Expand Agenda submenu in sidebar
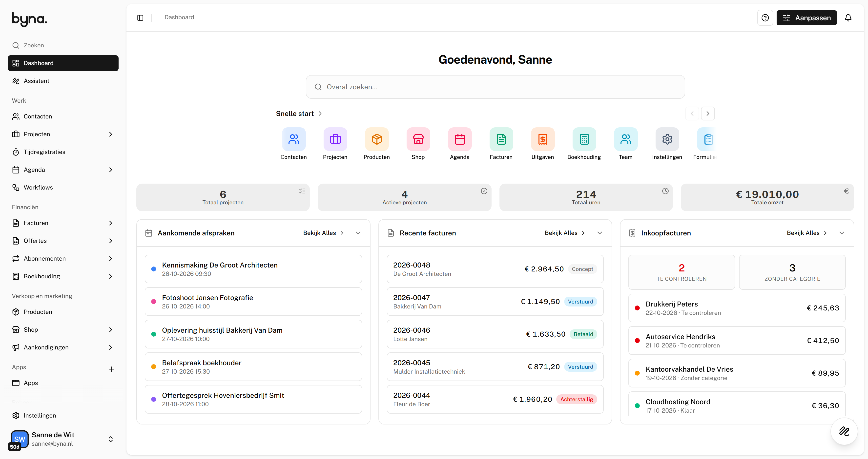Image resolution: width=868 pixels, height=459 pixels. pos(110,170)
